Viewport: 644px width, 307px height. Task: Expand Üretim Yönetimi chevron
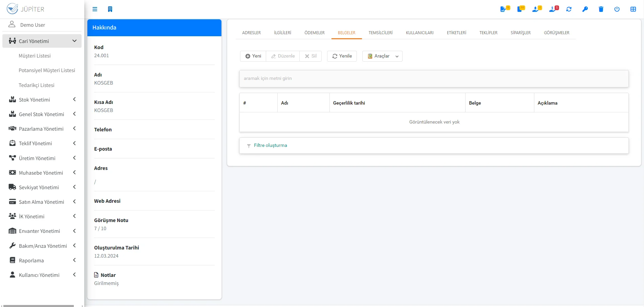[x=74, y=158]
